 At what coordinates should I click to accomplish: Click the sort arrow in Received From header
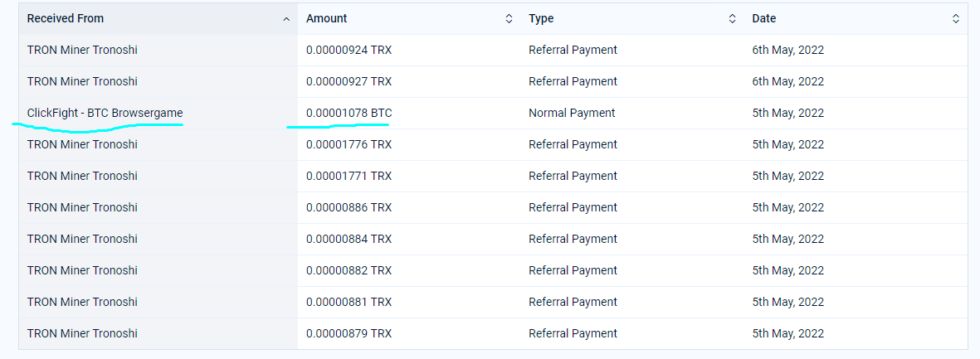click(x=286, y=18)
